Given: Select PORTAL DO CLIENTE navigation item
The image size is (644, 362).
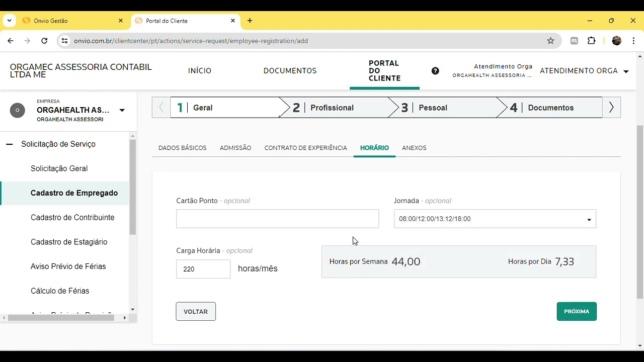Looking at the screenshot, I should click(x=384, y=71).
